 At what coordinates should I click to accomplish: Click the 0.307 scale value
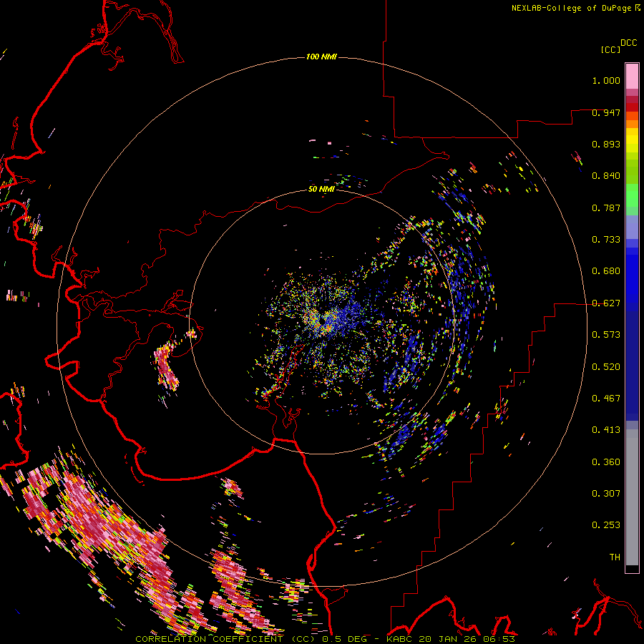tap(606, 494)
